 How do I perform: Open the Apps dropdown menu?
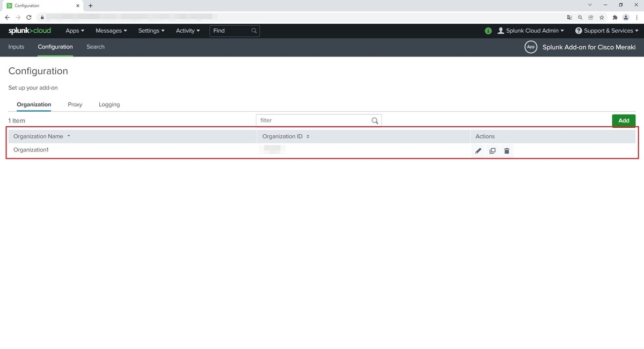pos(75,31)
